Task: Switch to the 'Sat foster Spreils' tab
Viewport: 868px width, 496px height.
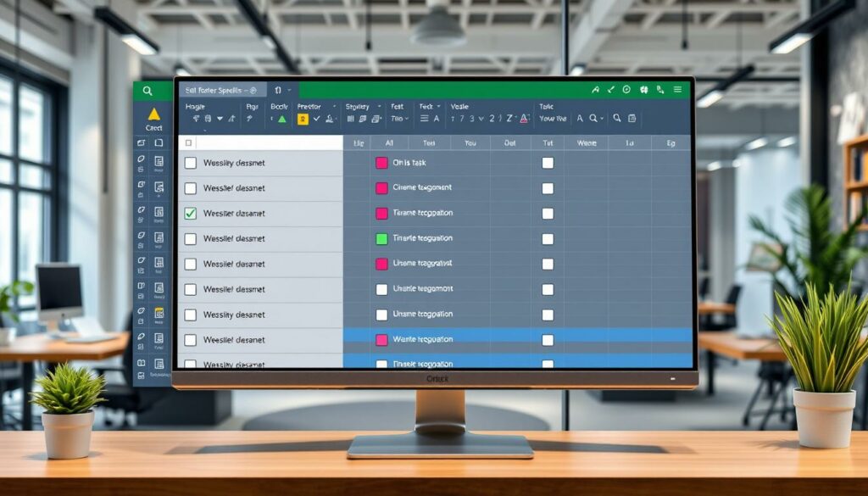Action: click(221, 90)
